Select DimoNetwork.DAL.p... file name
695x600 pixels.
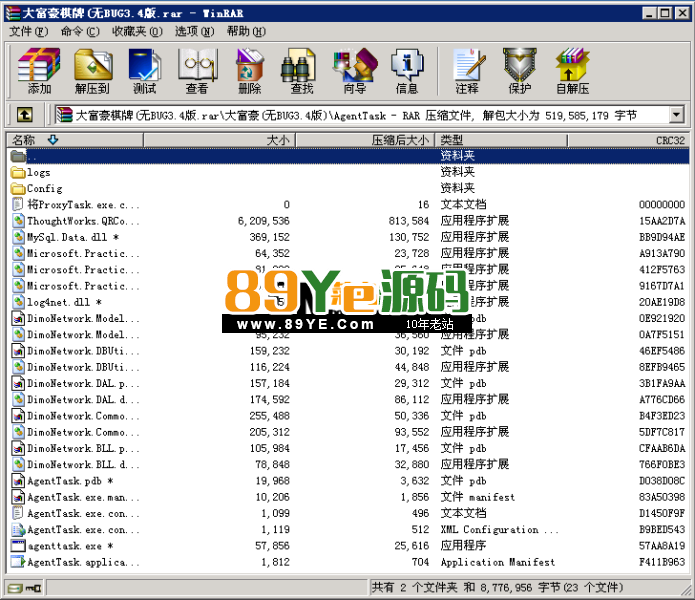83,383
